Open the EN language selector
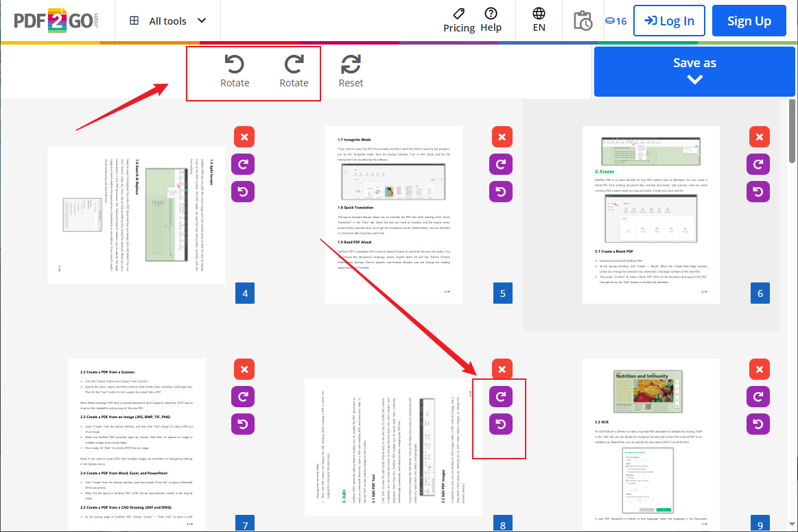 [x=539, y=21]
